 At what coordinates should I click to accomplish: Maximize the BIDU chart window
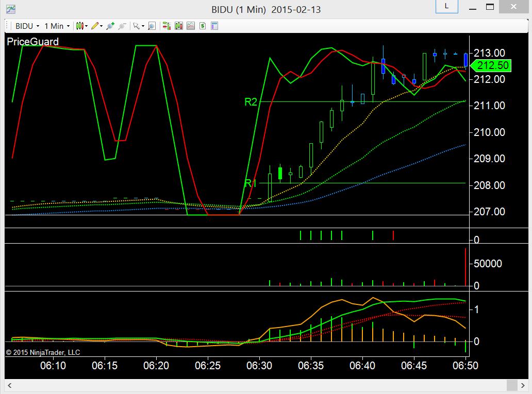pos(490,7)
